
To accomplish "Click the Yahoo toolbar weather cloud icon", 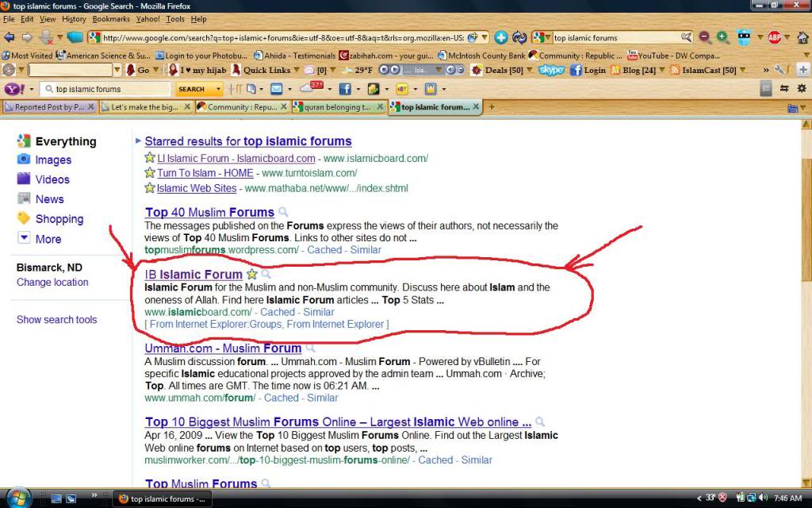I will (x=310, y=88).
